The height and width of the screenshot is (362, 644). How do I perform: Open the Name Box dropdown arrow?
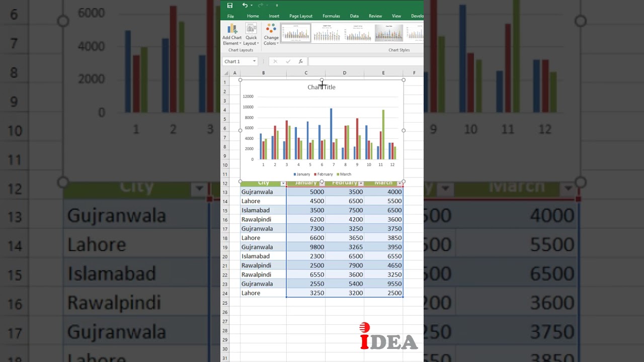click(x=254, y=61)
